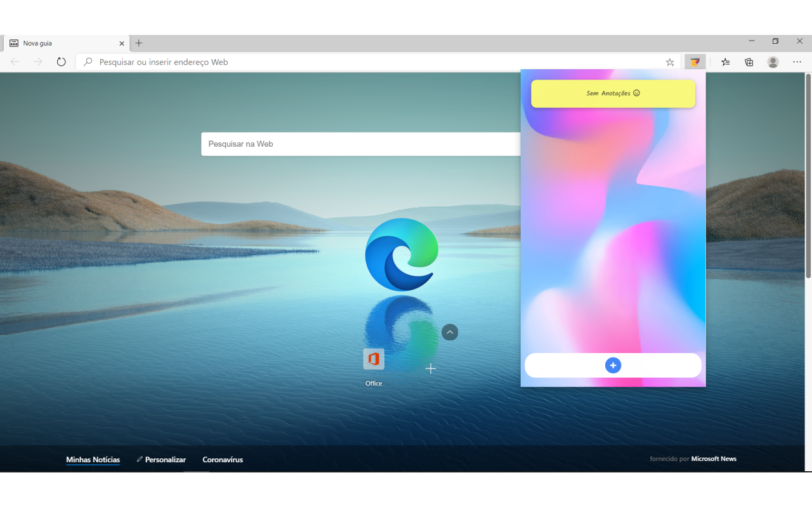Minimize the Edge browser window
Viewport: 812px width, 508px height.
coord(752,41)
